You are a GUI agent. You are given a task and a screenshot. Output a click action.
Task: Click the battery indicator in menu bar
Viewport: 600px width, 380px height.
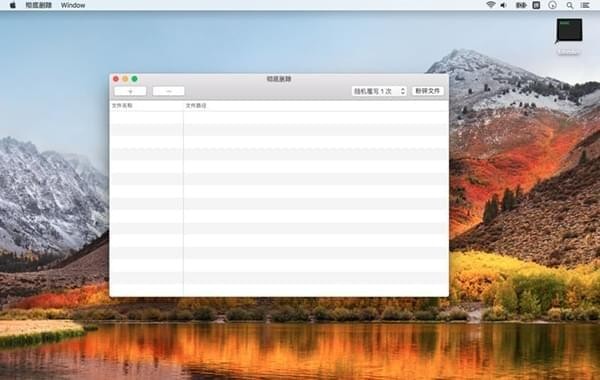(521, 5)
